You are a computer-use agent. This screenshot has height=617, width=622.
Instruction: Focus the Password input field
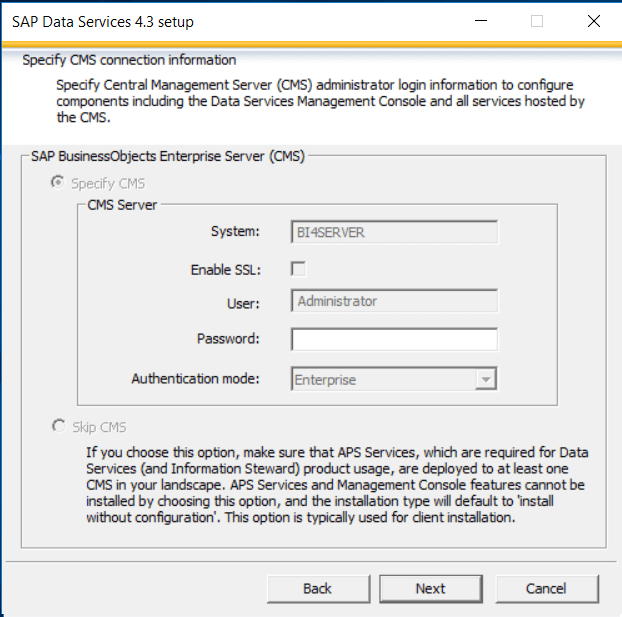pos(394,340)
